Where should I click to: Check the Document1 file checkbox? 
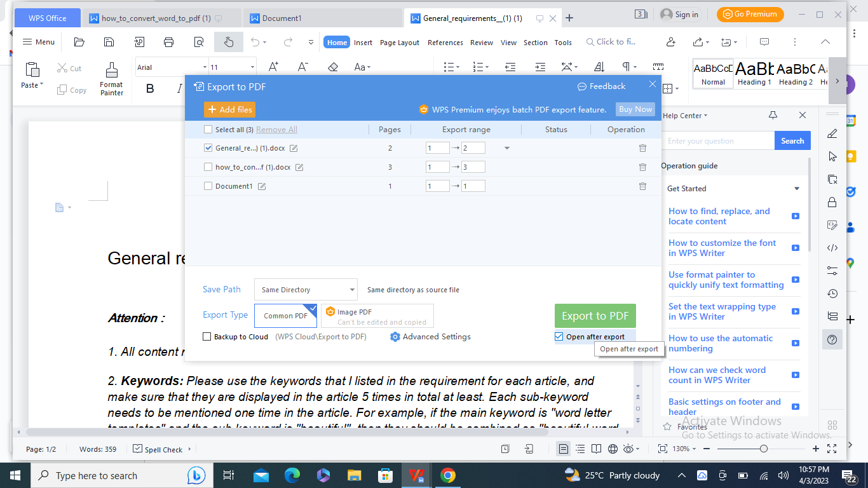(x=208, y=186)
